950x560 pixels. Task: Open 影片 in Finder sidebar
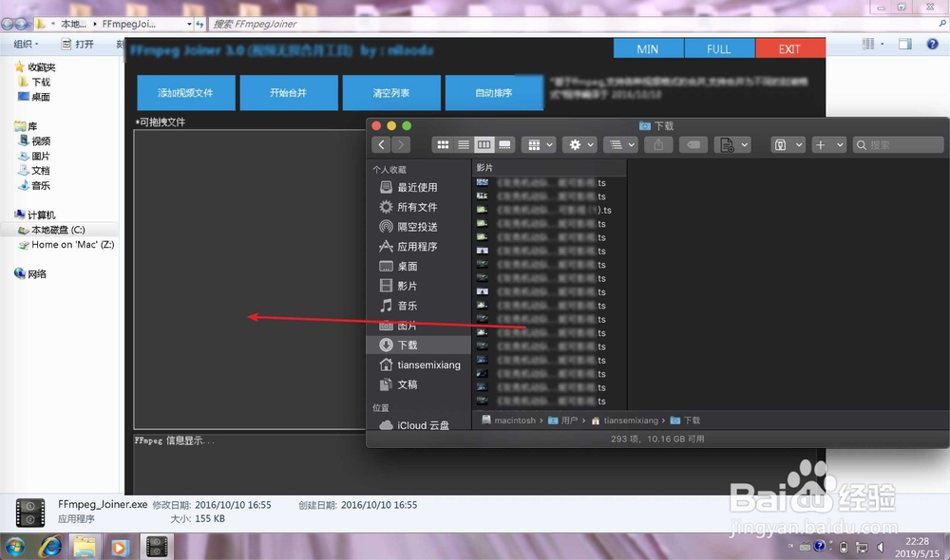coord(418,286)
